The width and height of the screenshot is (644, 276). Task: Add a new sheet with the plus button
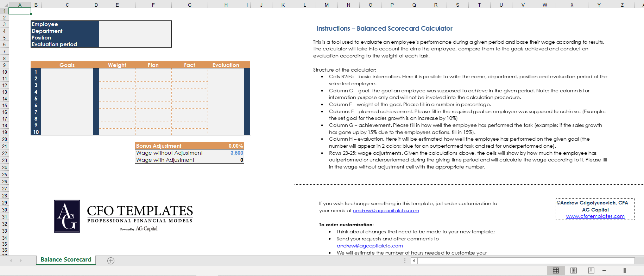(111, 261)
